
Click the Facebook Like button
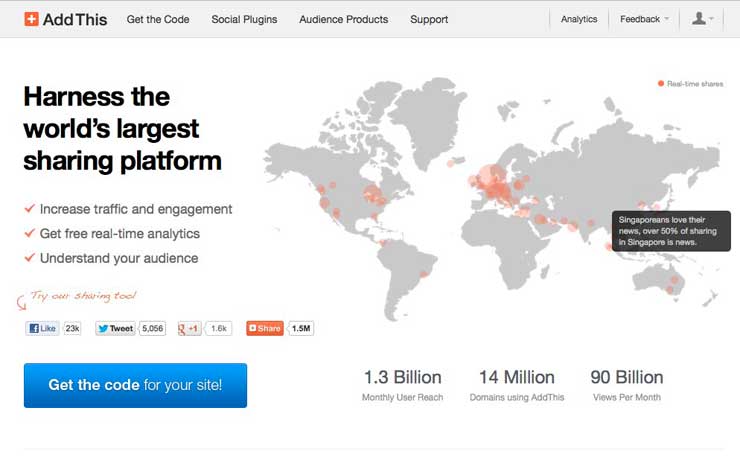click(x=42, y=328)
